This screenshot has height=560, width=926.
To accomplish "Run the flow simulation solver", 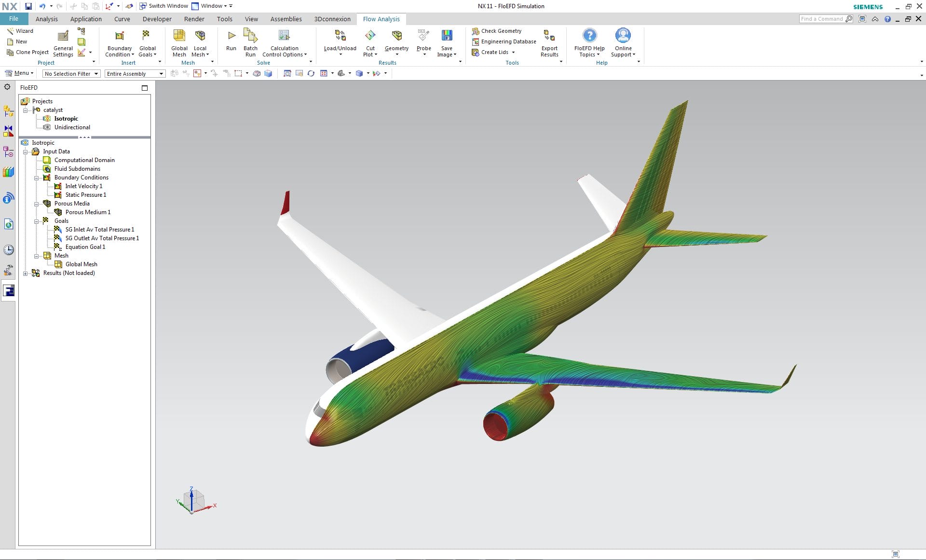I will tap(231, 41).
